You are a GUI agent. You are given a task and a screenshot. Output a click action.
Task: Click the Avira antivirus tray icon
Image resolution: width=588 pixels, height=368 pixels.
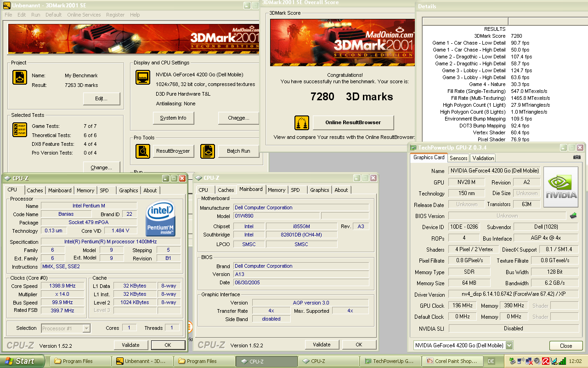[x=546, y=361]
